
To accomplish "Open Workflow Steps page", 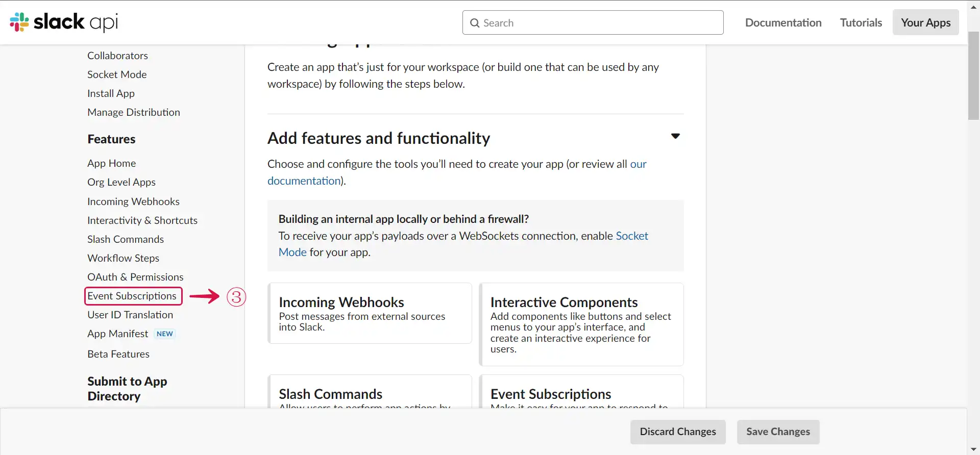I will pos(123,258).
